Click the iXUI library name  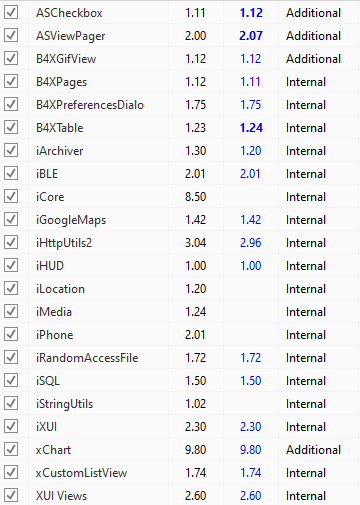(x=47, y=427)
